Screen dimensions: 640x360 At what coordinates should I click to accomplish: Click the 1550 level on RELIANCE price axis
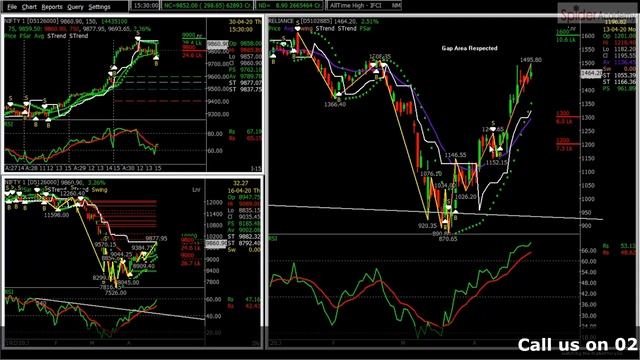click(x=587, y=49)
